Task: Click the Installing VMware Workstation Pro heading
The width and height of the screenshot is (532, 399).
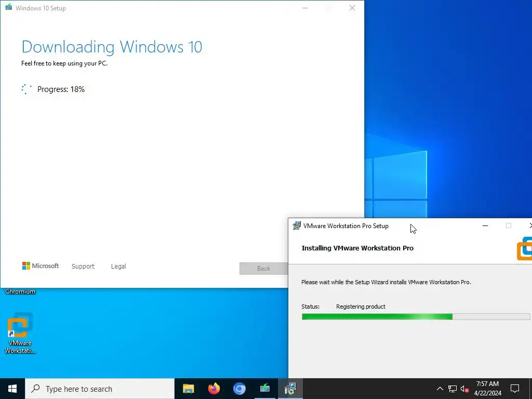Action: 357,248
